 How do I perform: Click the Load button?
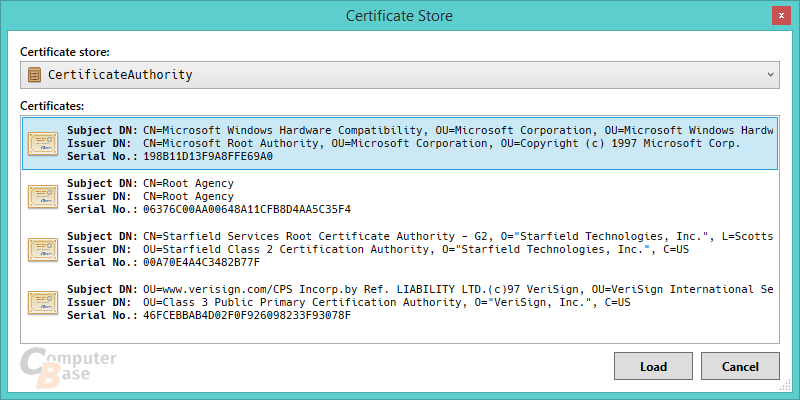(654, 366)
